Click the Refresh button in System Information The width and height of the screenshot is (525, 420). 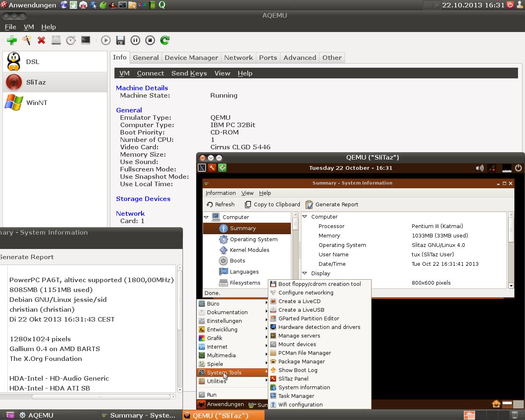(x=220, y=204)
